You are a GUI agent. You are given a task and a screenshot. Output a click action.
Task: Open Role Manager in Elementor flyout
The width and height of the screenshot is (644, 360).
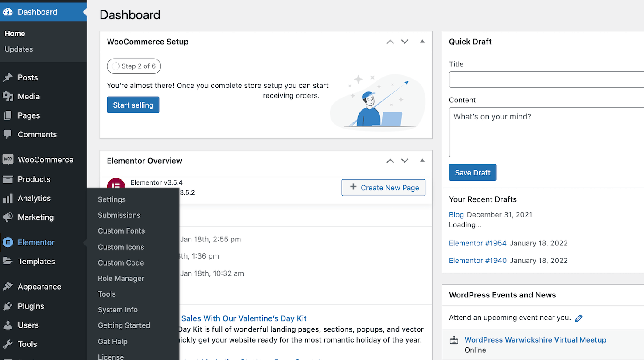point(121,279)
